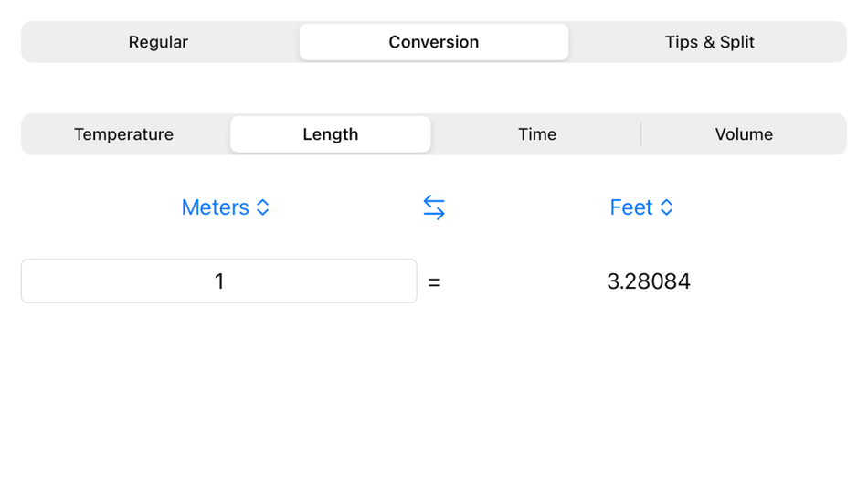The image size is (868, 488).
Task: Click the digit 1 inside the input box
Action: [219, 281]
